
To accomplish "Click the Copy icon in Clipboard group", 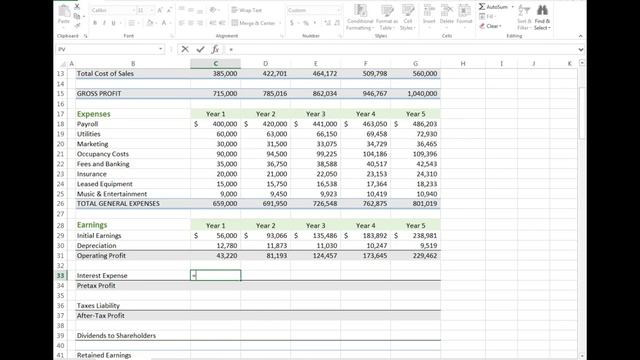I will (x=77, y=16).
